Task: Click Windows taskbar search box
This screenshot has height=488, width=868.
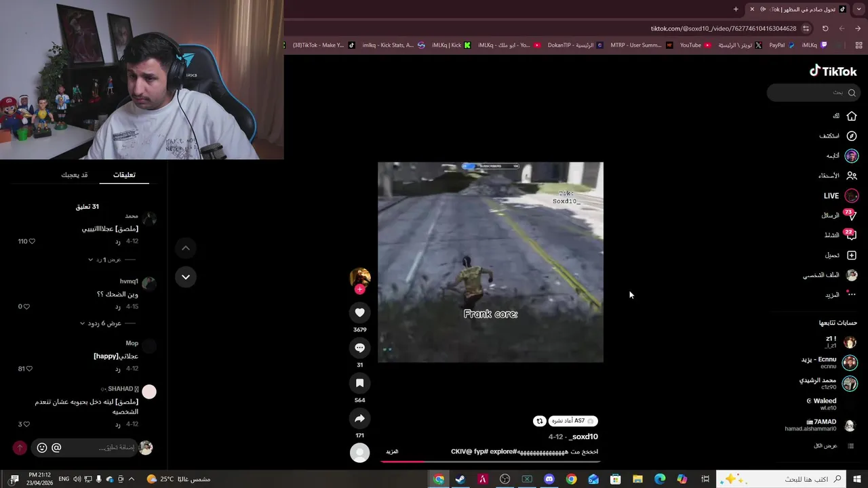Action: 781,479
